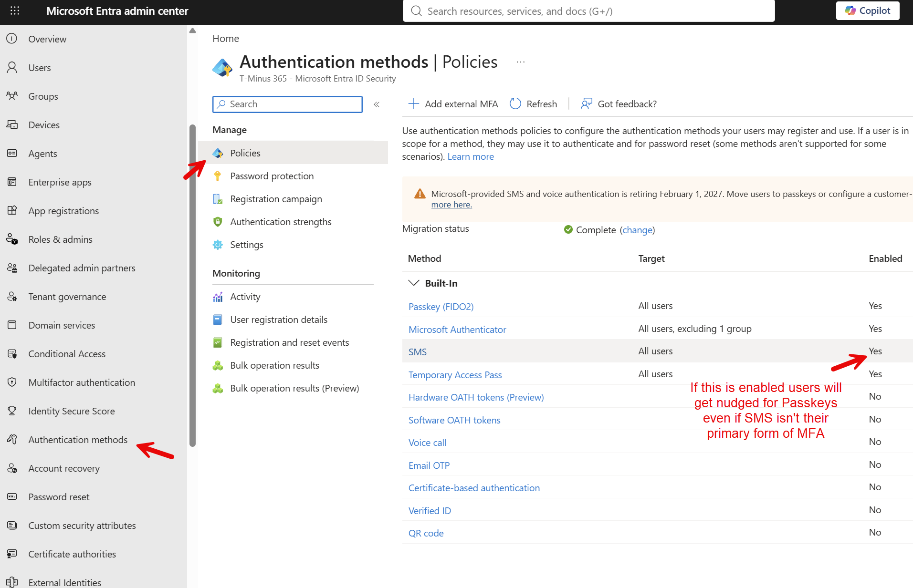This screenshot has width=913, height=588.
Task: Click the Multifactor authentication shield icon
Action: point(12,382)
